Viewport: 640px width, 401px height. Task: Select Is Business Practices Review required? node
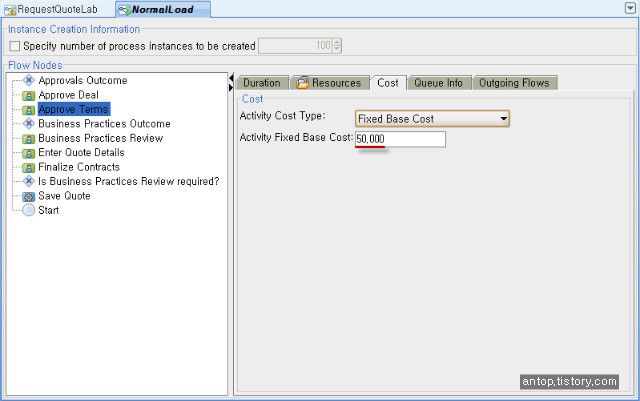coord(129,181)
